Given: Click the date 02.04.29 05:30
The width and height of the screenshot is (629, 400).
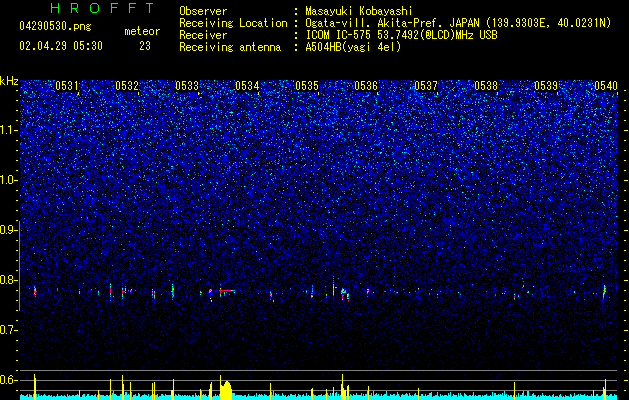Looking at the screenshot, I should coord(61,46).
